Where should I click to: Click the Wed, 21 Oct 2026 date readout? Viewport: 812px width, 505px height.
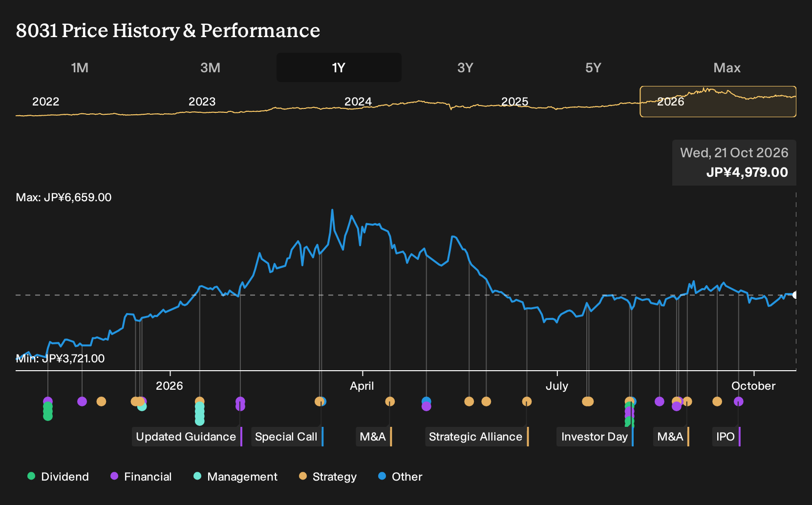[734, 153]
